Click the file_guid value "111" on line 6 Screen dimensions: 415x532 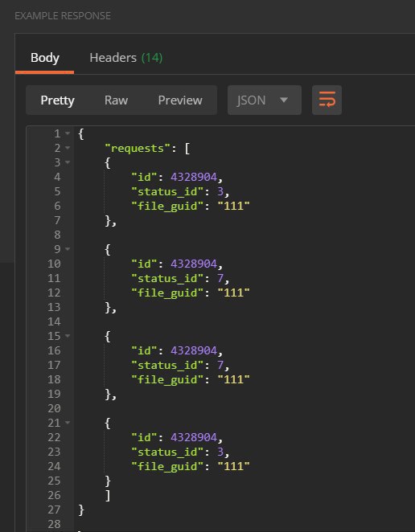click(234, 206)
